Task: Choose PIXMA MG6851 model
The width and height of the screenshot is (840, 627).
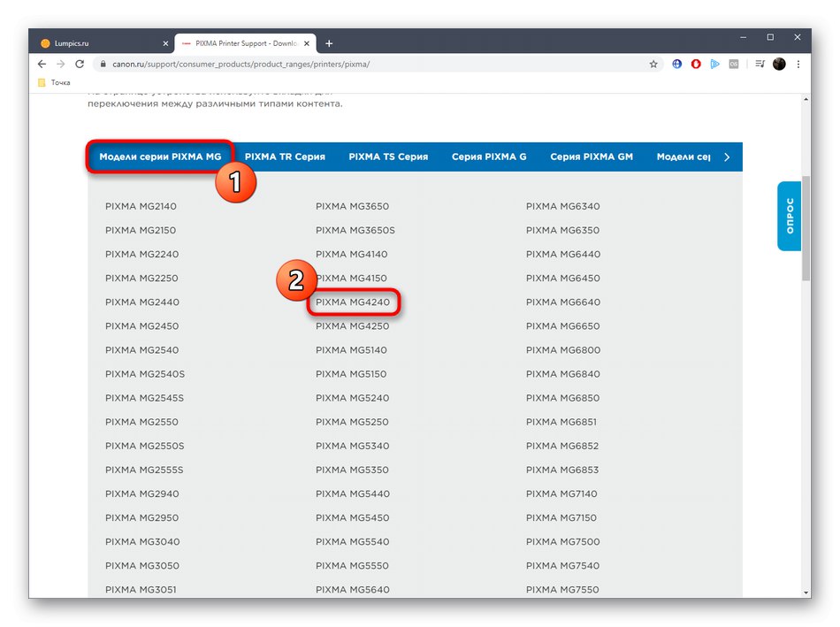Action: (x=561, y=423)
